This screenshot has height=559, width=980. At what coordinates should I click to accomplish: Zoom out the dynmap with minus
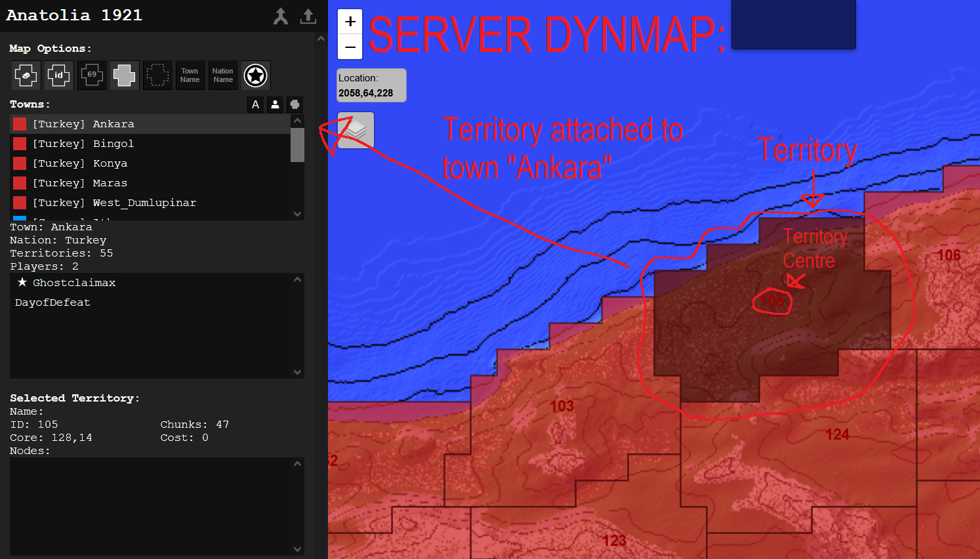[350, 47]
